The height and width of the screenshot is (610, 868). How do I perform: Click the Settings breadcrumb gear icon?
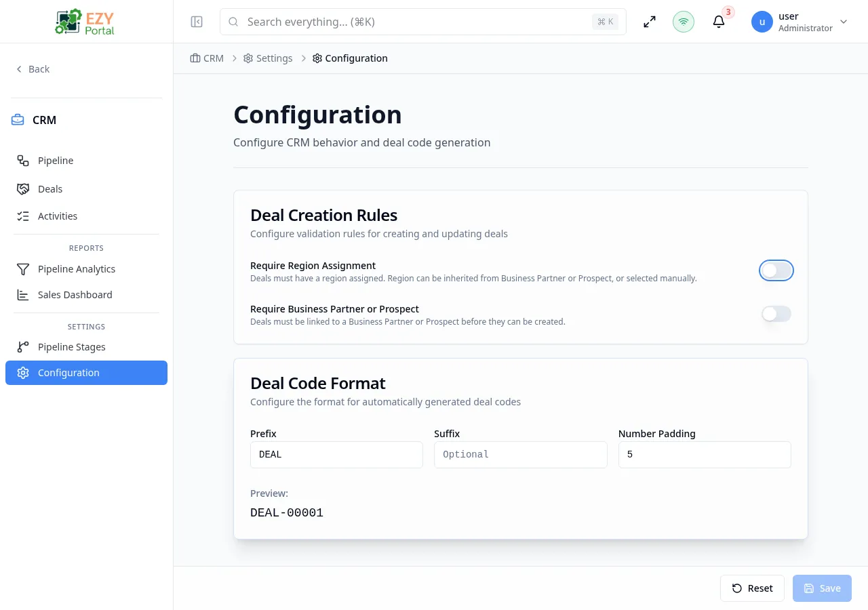pyautogui.click(x=248, y=58)
